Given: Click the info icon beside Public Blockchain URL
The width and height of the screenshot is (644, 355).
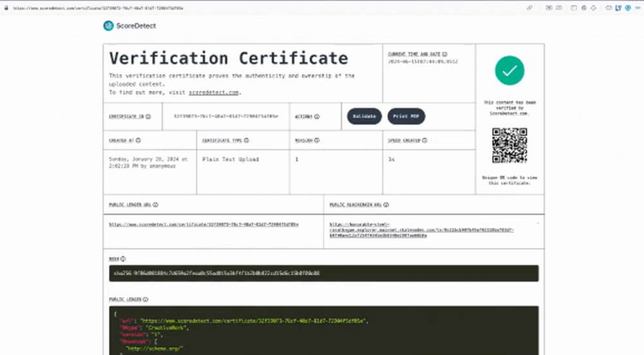Looking at the screenshot, I should [386, 204].
